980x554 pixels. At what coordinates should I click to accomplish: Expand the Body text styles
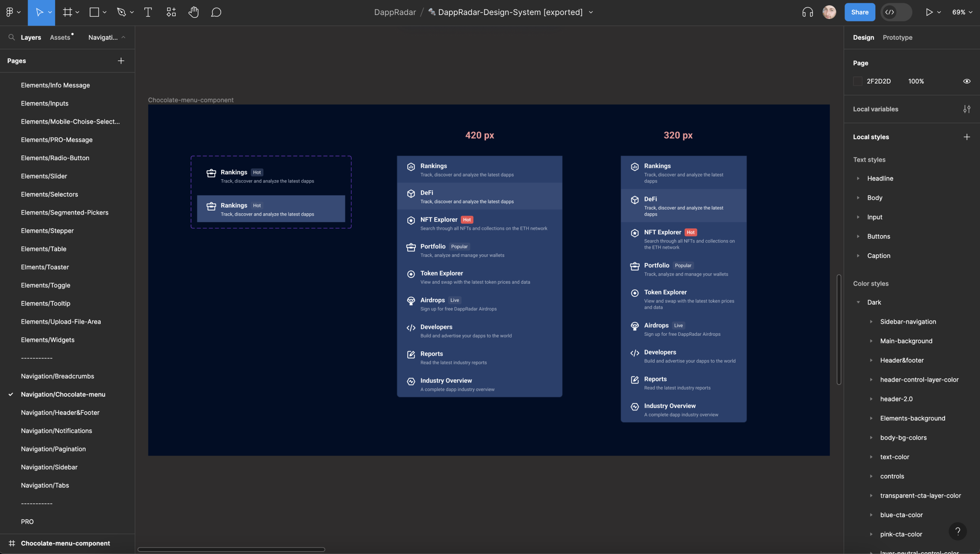(858, 198)
